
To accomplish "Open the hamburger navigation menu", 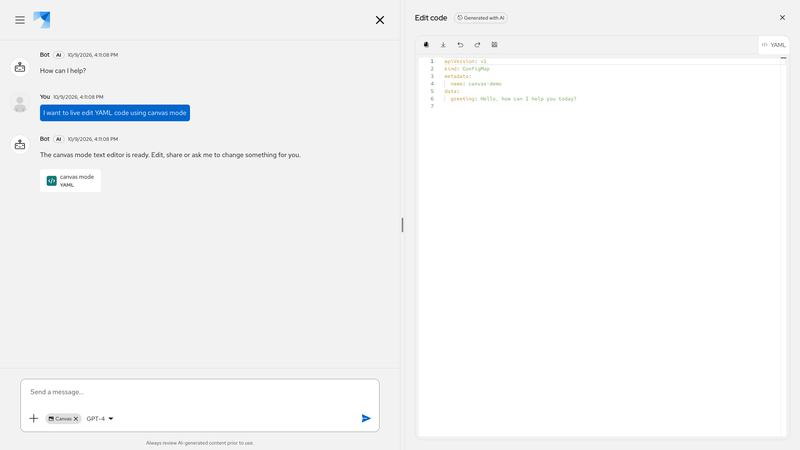I will tap(20, 20).
